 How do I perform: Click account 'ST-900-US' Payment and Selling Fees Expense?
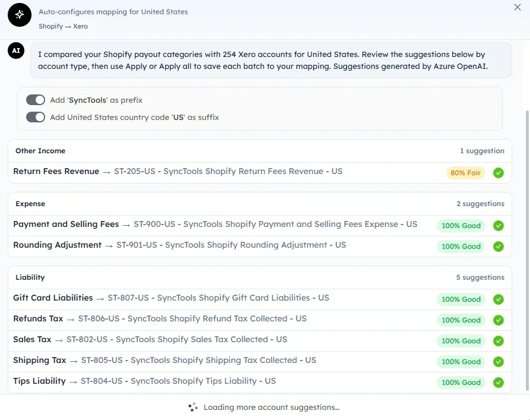point(276,224)
